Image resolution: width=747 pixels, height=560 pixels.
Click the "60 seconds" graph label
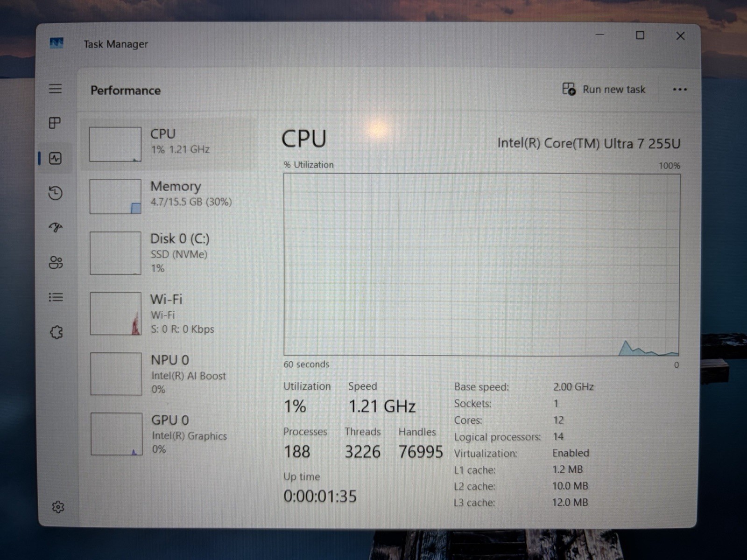pyautogui.click(x=306, y=364)
